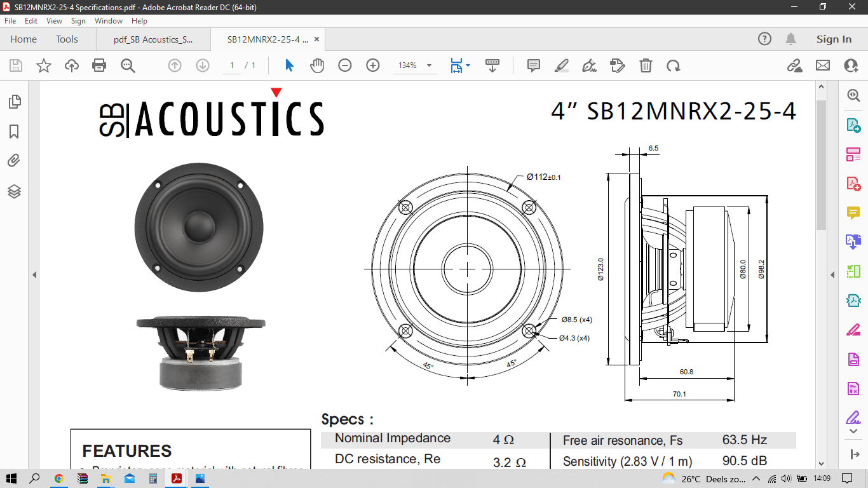Open Combine Files tool in right pane

(853, 241)
